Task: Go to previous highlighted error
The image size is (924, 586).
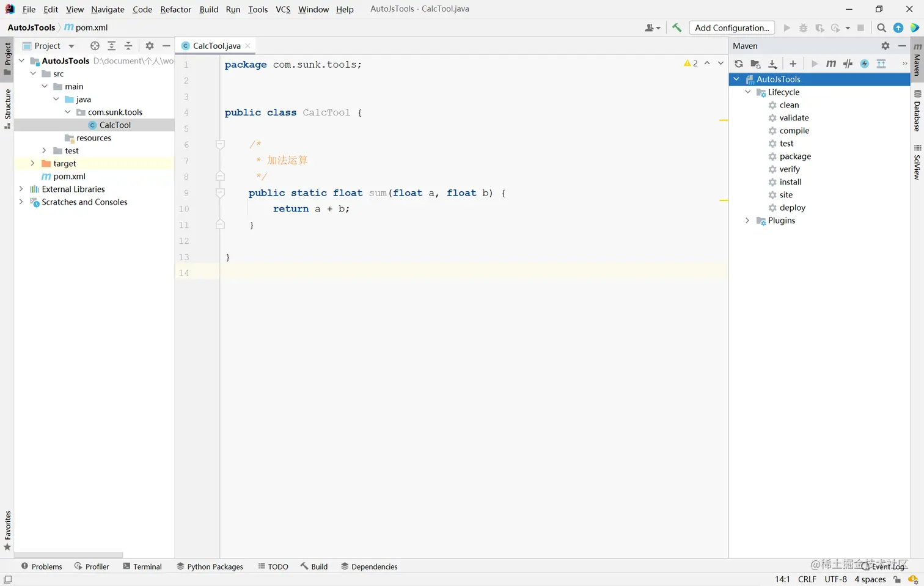Action: (707, 64)
